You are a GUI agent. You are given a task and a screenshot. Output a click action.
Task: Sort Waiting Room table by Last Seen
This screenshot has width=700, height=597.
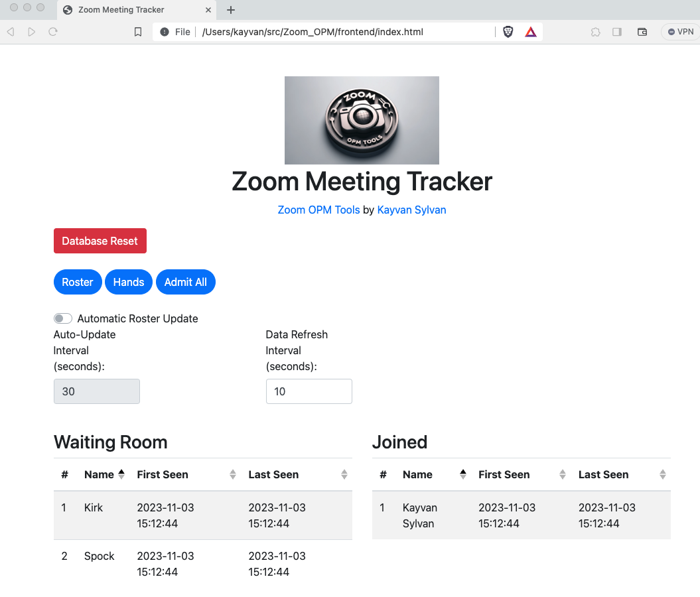(x=298, y=474)
